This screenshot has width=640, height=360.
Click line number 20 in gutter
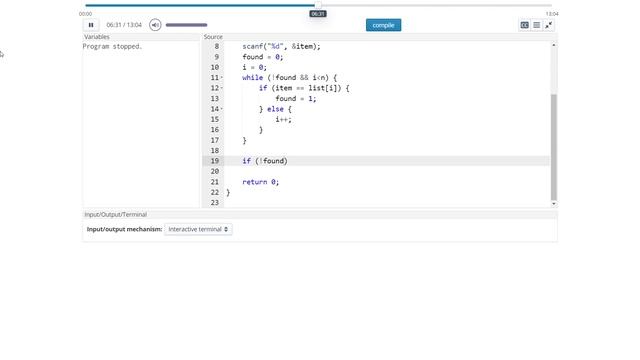tap(215, 171)
